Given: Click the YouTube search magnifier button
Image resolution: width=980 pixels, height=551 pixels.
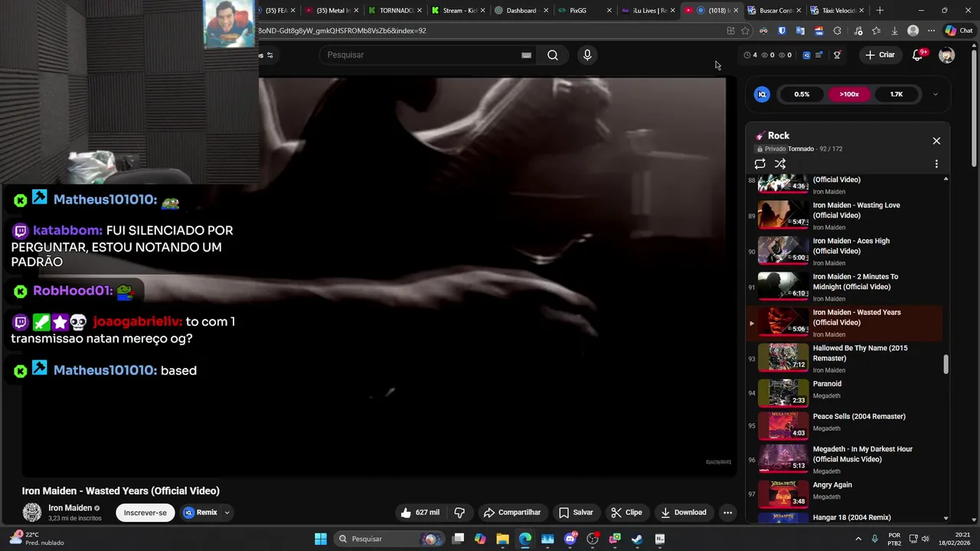Looking at the screenshot, I should click(x=553, y=55).
